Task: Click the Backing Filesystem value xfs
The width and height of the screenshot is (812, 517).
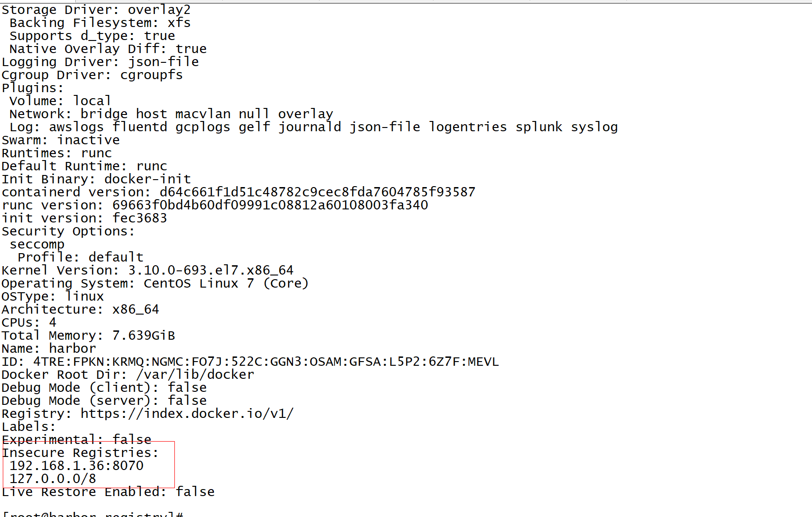Action: 179,23
